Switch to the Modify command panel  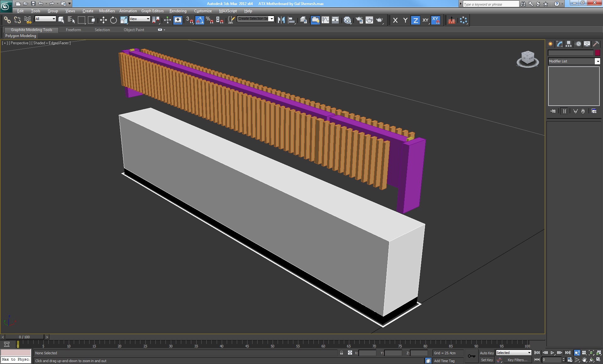pos(560,44)
